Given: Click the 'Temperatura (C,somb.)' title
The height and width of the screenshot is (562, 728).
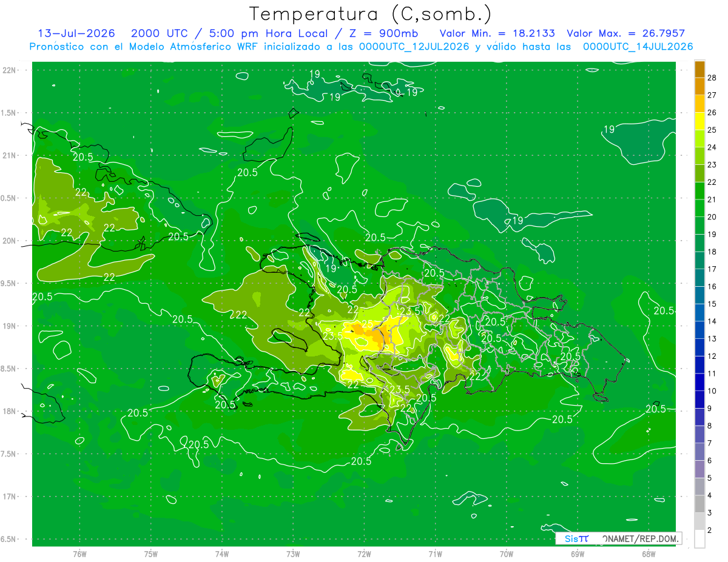Looking at the screenshot, I should click(x=371, y=13).
